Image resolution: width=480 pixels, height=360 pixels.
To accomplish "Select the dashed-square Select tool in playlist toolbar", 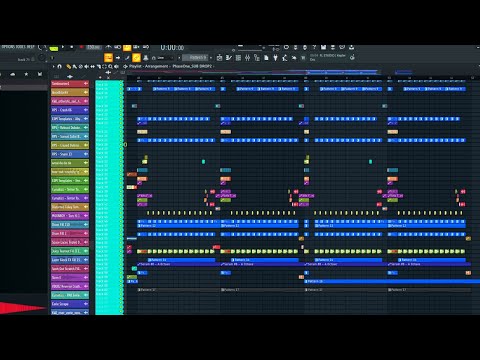I will [104, 66].
